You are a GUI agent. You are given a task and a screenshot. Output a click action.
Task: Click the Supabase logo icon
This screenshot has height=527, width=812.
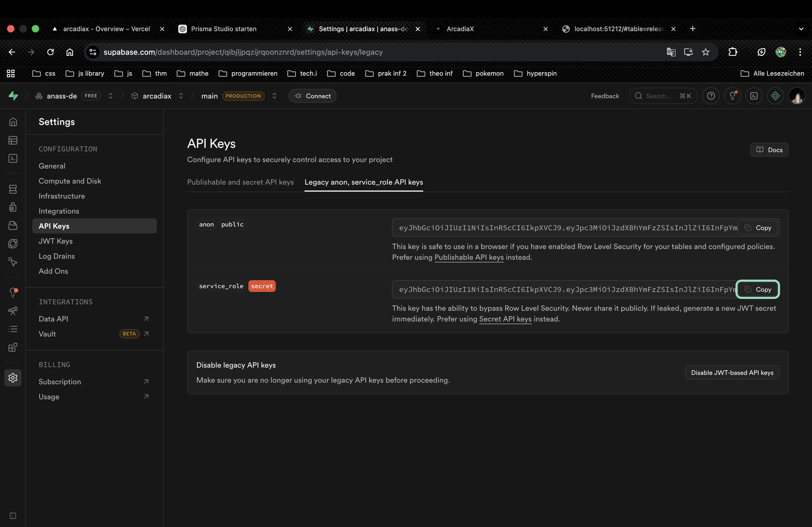point(13,96)
